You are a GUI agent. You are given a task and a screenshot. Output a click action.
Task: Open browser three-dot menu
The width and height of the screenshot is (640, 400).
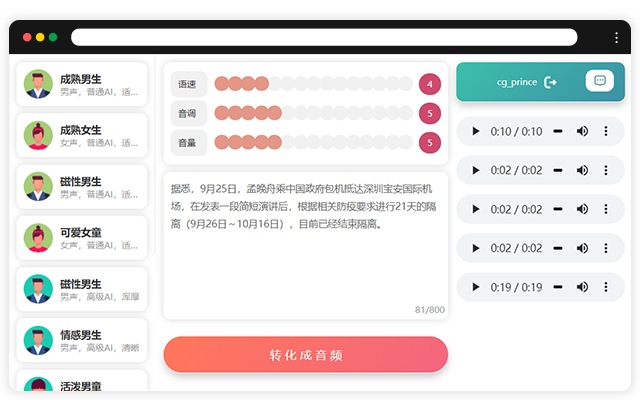point(616,37)
